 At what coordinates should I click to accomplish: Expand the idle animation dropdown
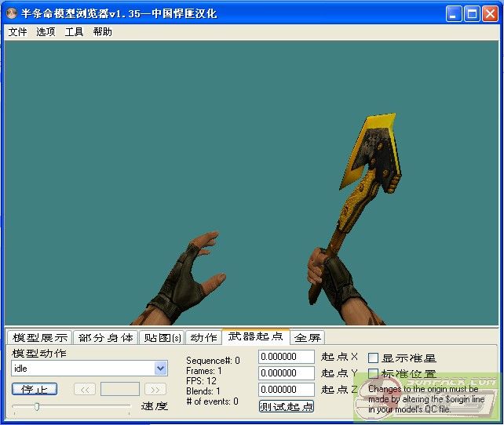(x=160, y=369)
